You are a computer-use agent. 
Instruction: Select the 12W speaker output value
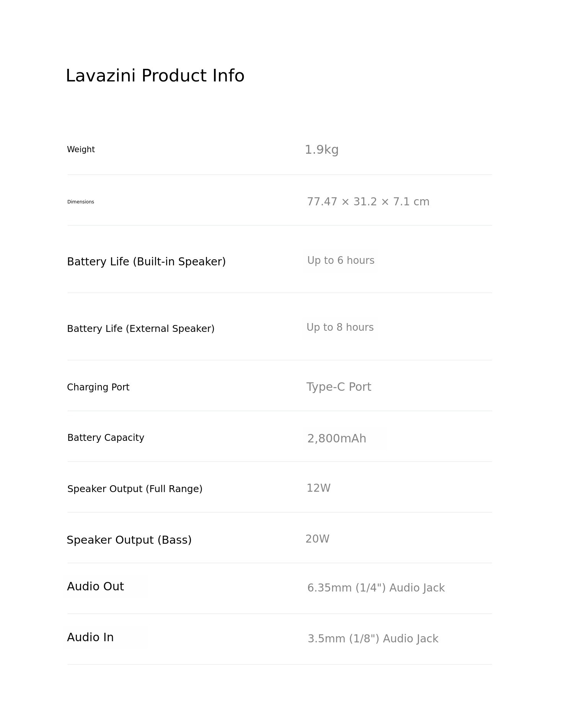click(318, 488)
